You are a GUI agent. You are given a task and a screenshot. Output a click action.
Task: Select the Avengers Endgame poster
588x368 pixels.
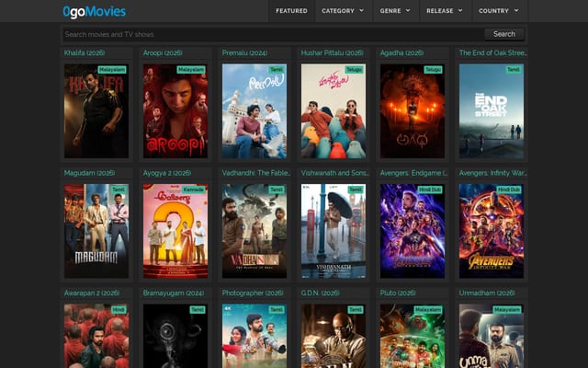tap(413, 231)
